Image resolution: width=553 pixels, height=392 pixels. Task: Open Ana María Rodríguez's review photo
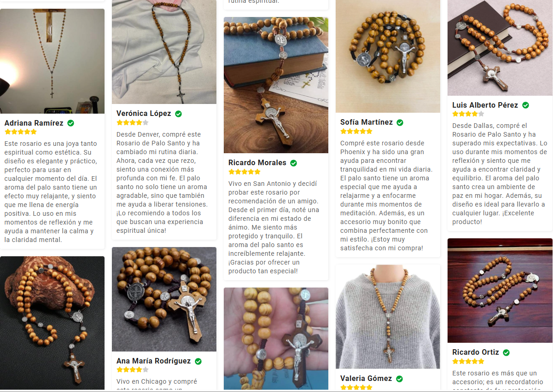coord(164,299)
